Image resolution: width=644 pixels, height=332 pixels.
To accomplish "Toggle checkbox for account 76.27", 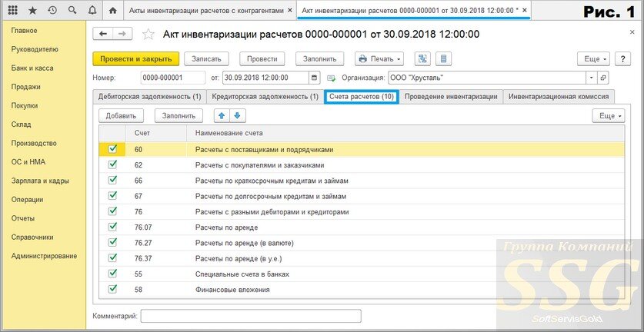I will pyautogui.click(x=112, y=243).
